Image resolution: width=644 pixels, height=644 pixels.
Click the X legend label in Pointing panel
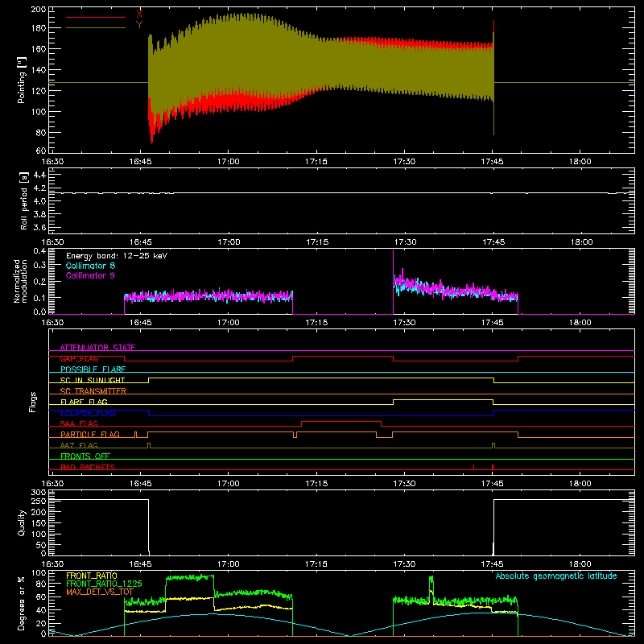pyautogui.click(x=139, y=14)
